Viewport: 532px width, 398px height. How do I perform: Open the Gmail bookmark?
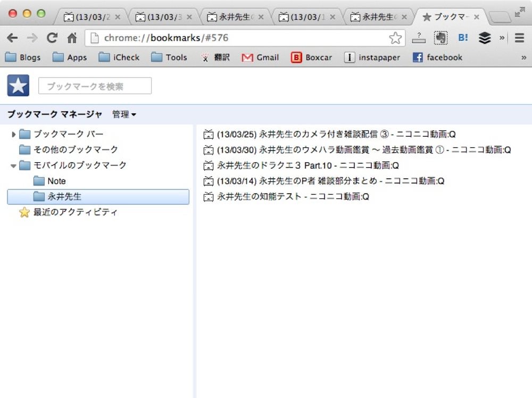coord(260,57)
